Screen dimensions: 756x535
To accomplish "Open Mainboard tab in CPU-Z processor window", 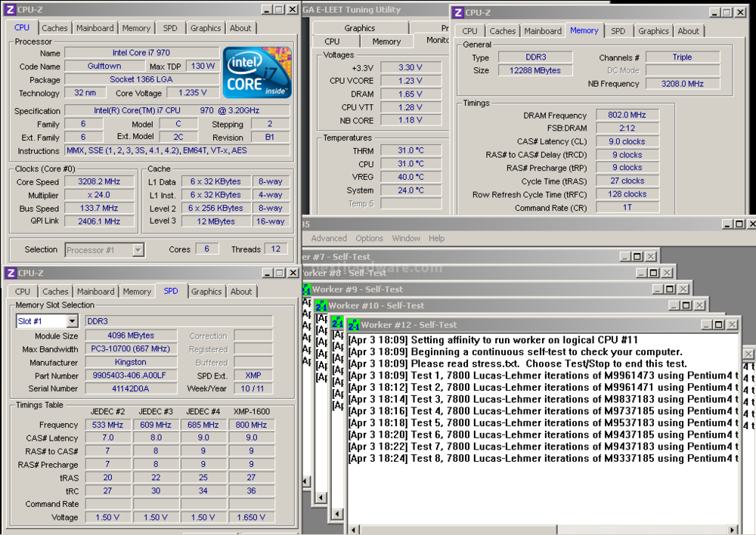I will click(x=95, y=28).
